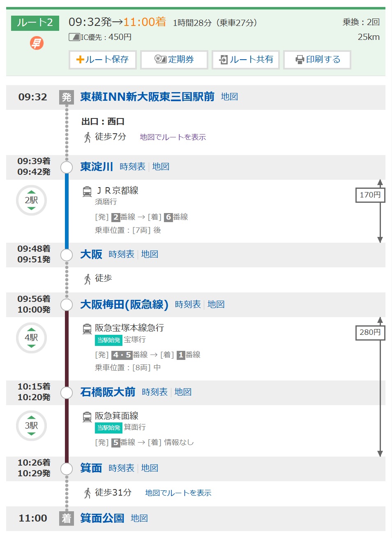This screenshot has height=538, width=392.
Task: Expand the 4駅 stops for 阪急宝塚本線急行
Action: tap(31, 338)
